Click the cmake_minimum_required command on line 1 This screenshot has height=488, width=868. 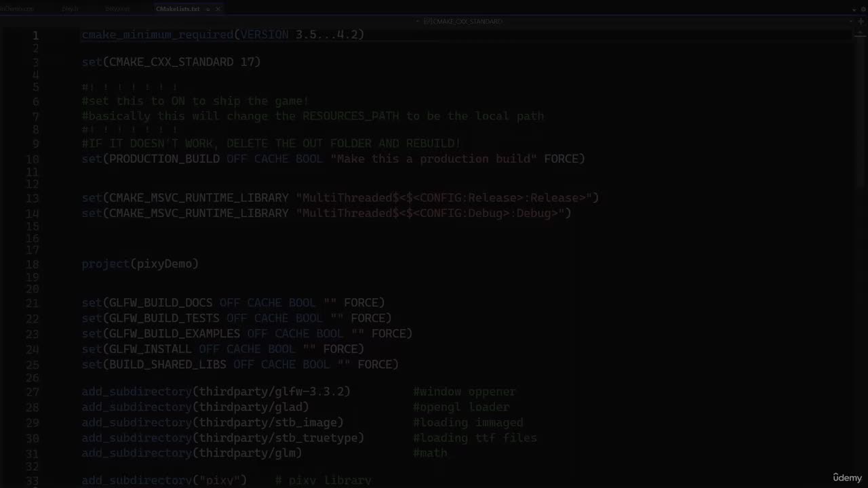(x=157, y=35)
